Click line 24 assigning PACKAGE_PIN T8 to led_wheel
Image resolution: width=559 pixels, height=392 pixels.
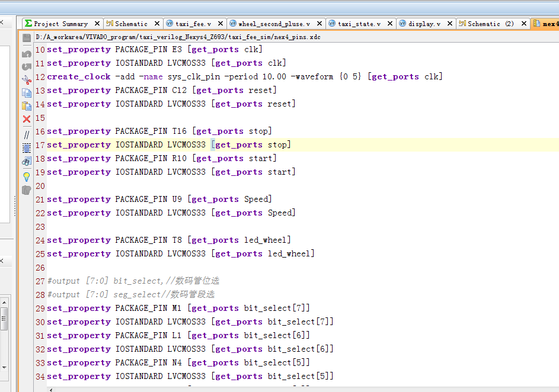[169, 240]
